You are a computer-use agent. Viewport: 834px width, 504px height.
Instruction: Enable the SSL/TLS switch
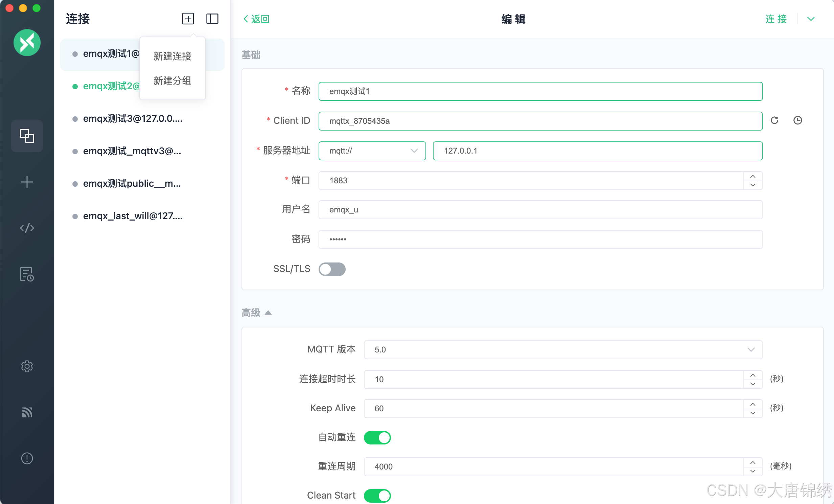(x=332, y=269)
